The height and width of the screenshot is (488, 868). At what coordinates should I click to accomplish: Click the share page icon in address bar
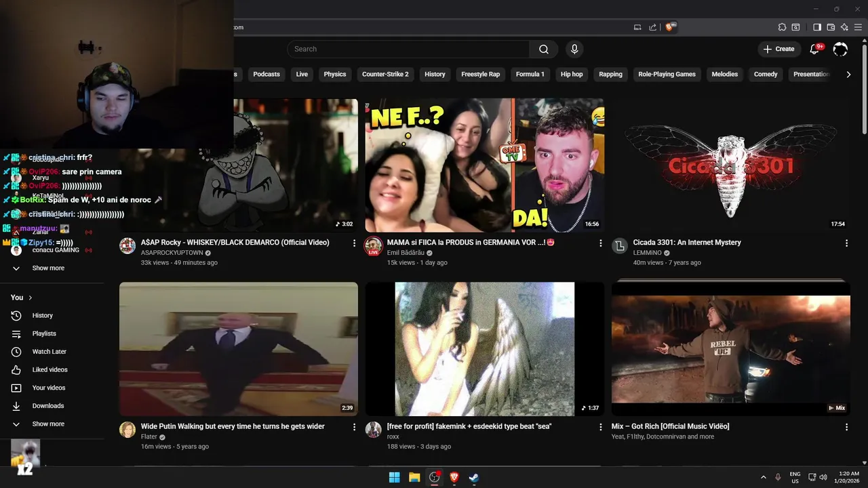click(652, 27)
